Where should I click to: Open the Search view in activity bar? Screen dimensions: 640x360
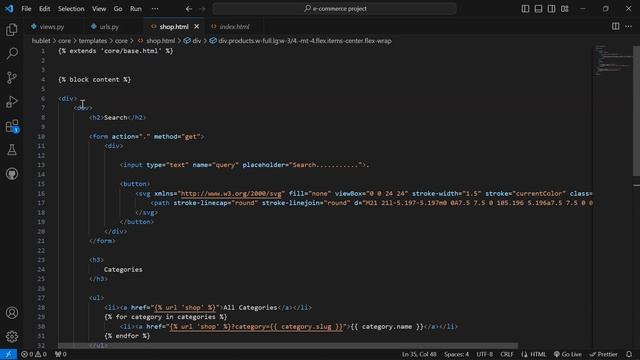[12, 53]
